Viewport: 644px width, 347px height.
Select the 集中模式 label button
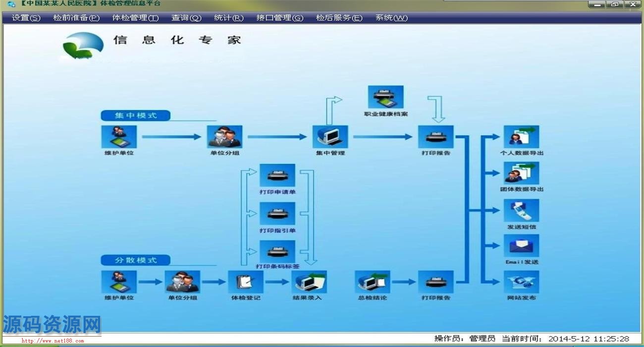[x=136, y=116]
